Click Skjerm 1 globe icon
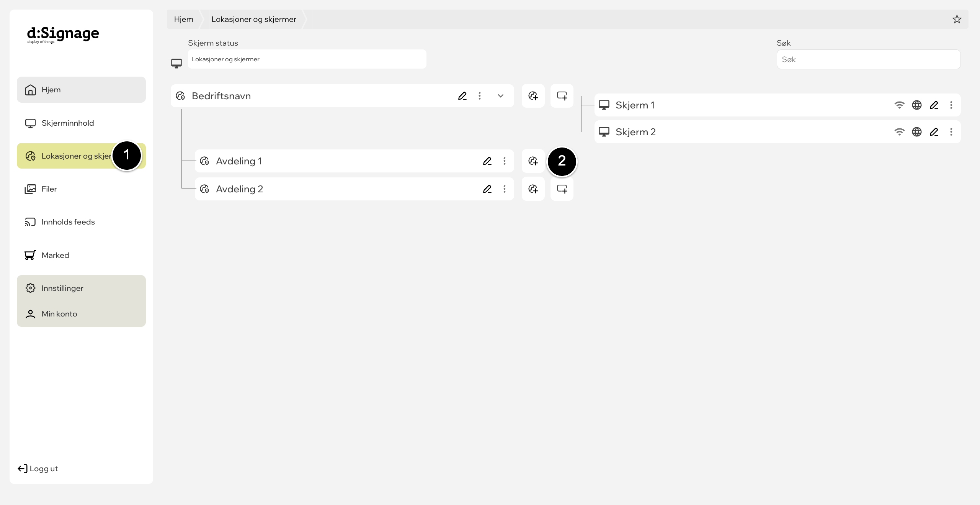Image resolution: width=980 pixels, height=505 pixels. coord(917,105)
